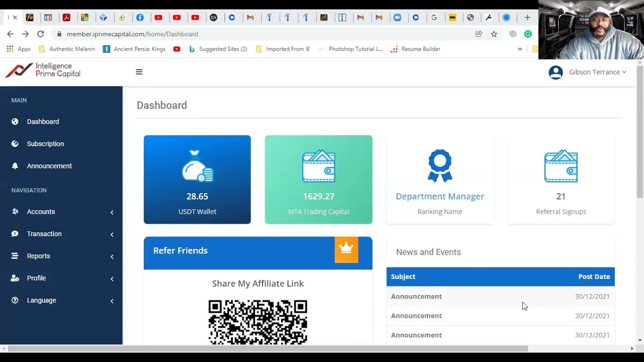Expand the Transaction menu chevron

(112, 234)
